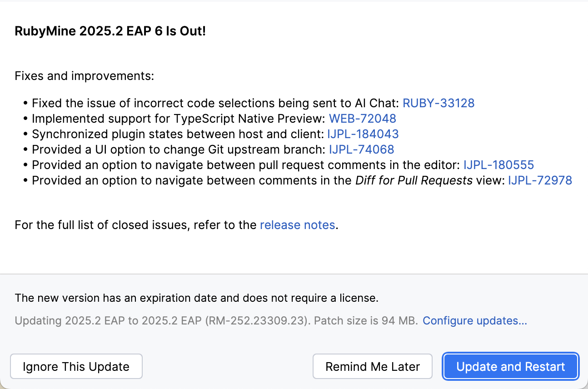Postpone the update notification

point(372,366)
